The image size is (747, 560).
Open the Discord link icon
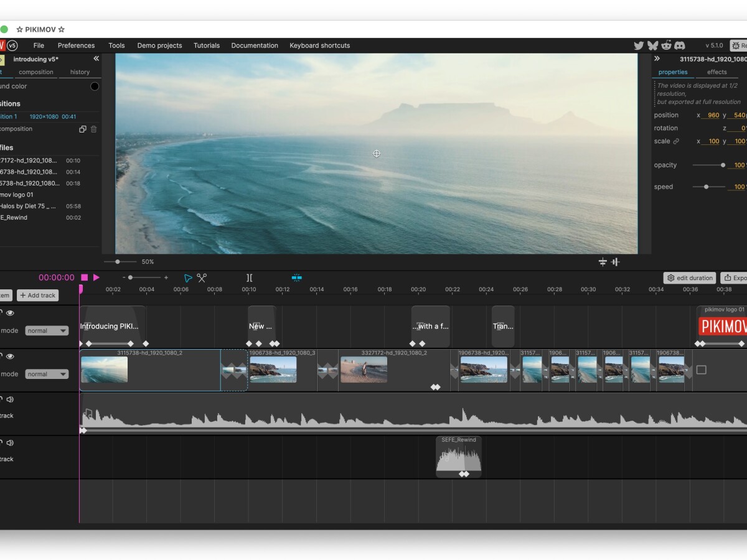tap(680, 45)
